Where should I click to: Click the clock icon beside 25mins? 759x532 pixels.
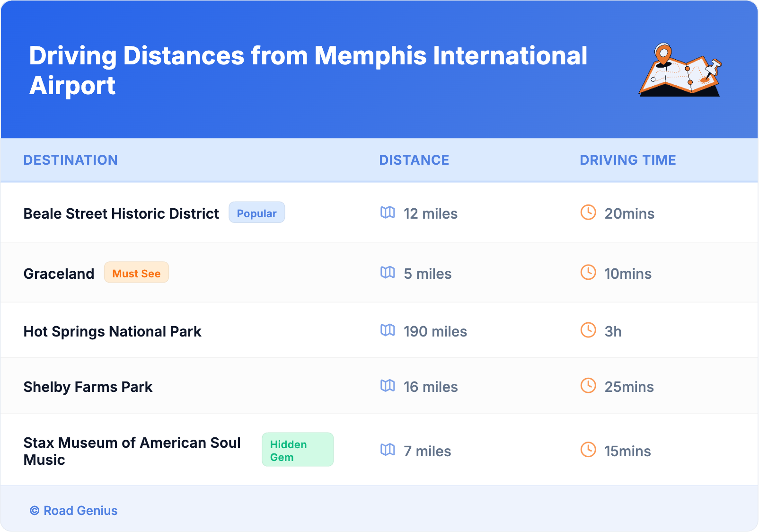coord(588,386)
